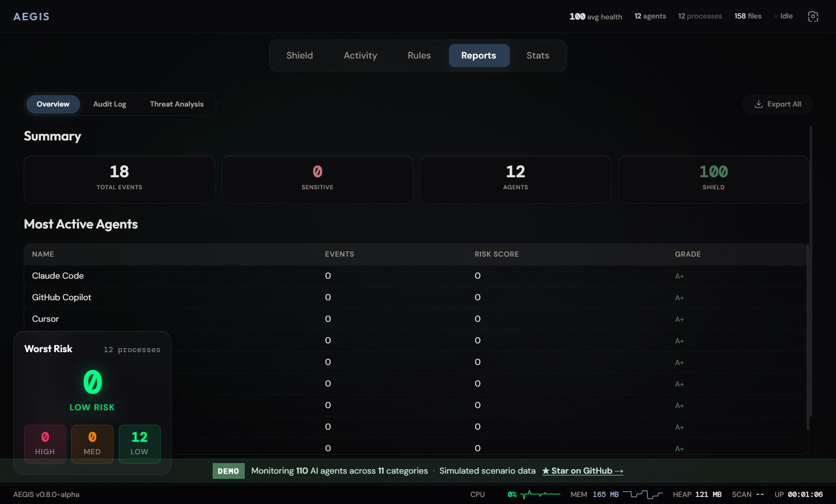
Task: Click the CPU sparkline graph
Action: point(540,494)
